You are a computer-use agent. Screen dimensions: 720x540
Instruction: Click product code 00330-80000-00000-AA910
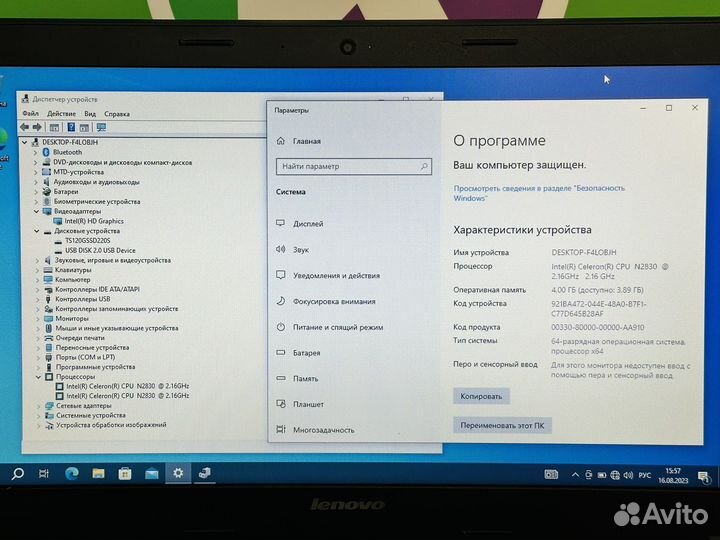pyautogui.click(x=598, y=327)
